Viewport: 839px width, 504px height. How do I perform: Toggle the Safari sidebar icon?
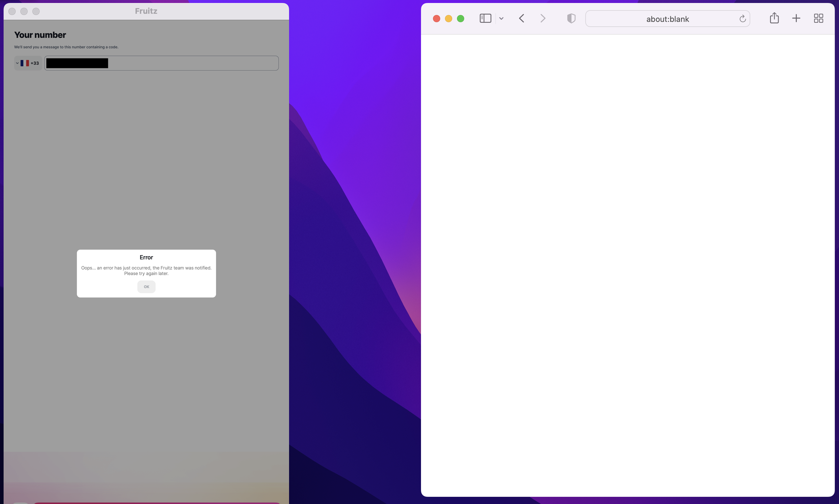point(485,18)
